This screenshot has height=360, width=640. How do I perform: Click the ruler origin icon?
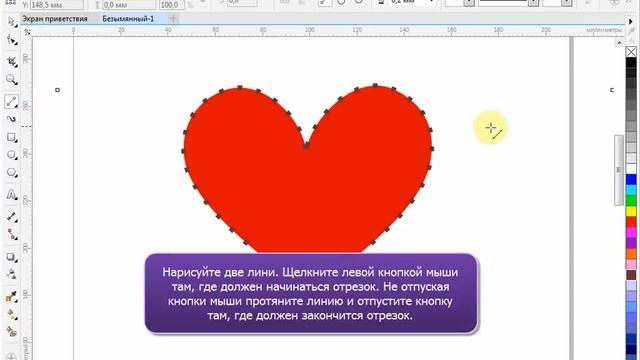pyautogui.click(x=27, y=31)
